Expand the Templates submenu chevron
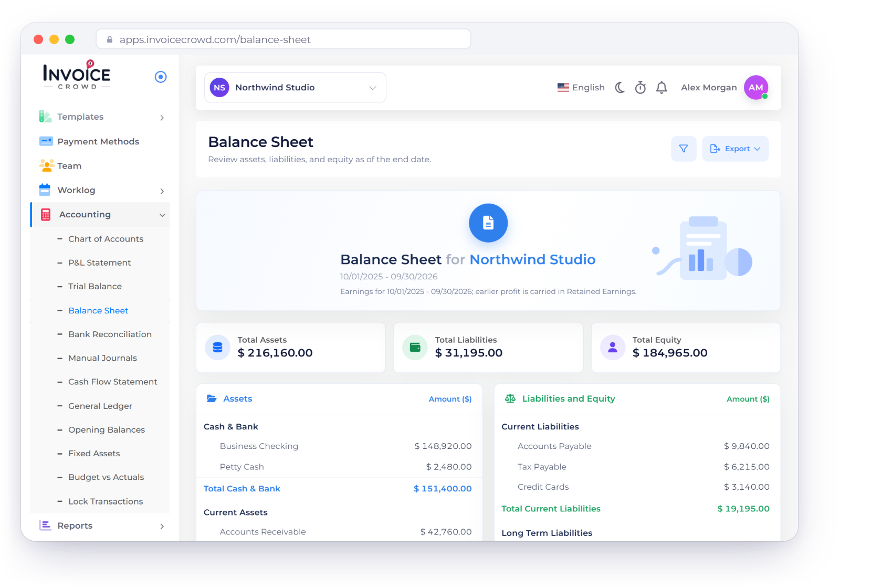The image size is (882, 588). pyautogui.click(x=162, y=118)
